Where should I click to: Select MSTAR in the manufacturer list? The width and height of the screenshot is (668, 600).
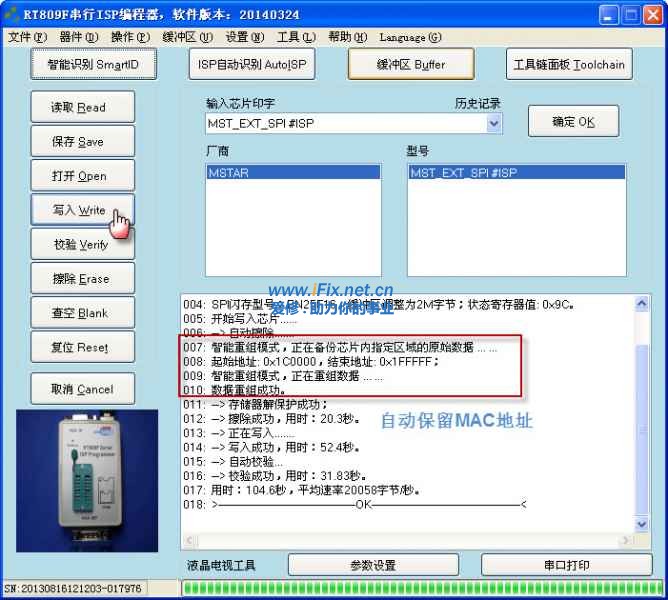(x=292, y=173)
